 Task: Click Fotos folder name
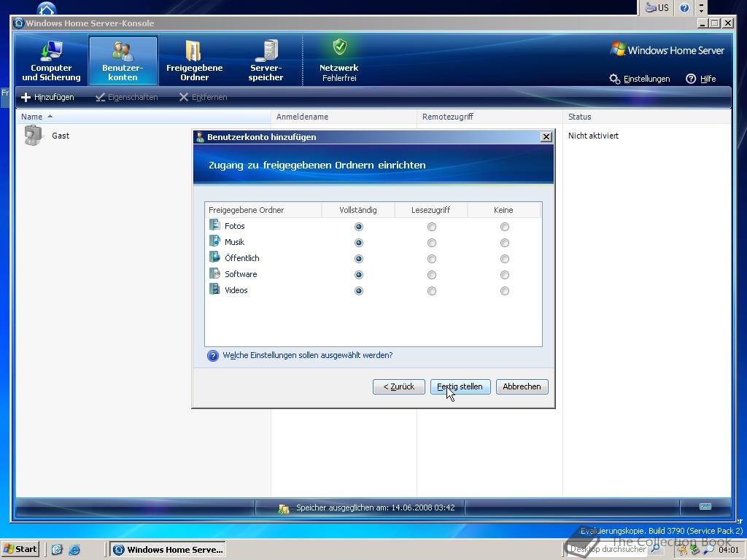(x=234, y=226)
